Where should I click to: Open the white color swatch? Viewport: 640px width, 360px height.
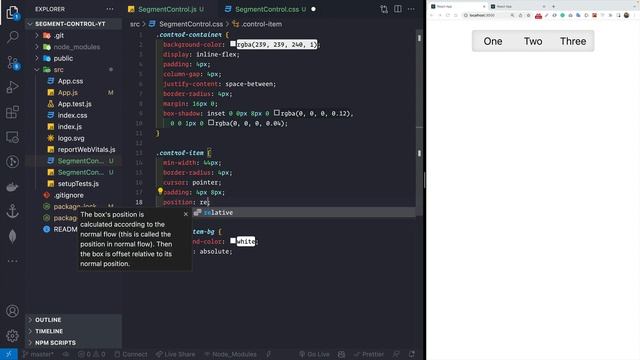233,241
